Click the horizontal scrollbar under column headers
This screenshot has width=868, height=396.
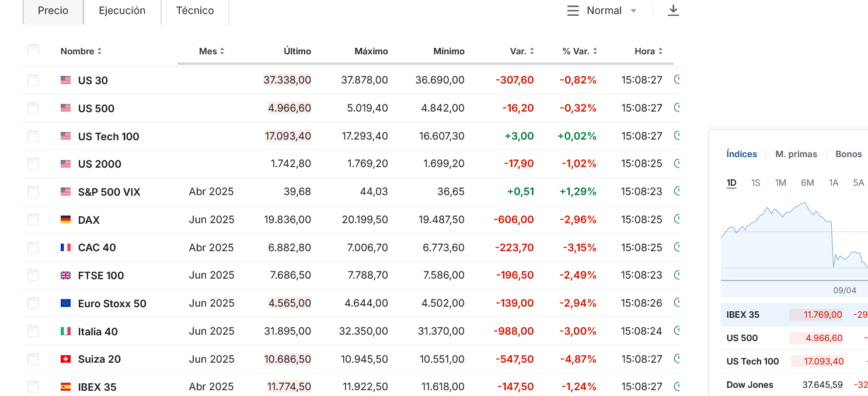tap(425, 63)
